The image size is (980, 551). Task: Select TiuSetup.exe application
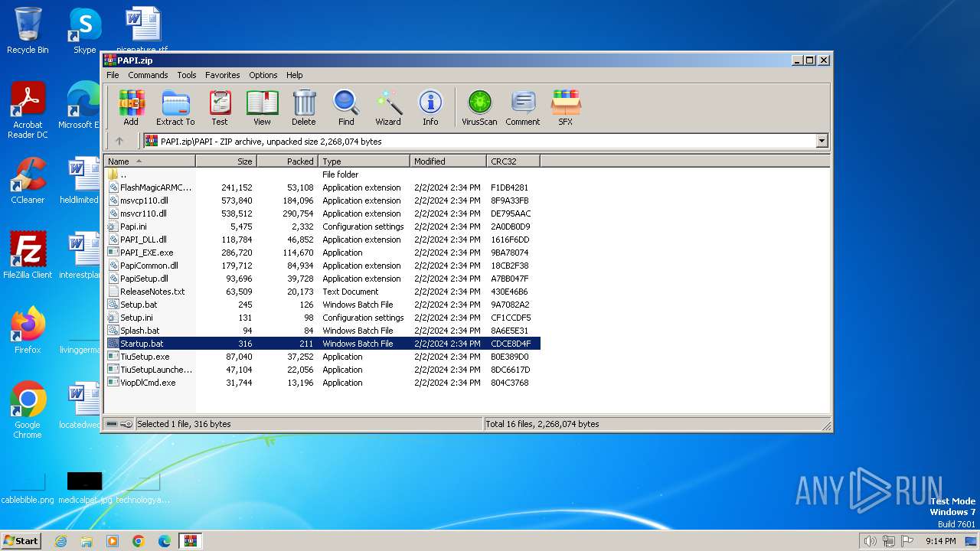322,357
